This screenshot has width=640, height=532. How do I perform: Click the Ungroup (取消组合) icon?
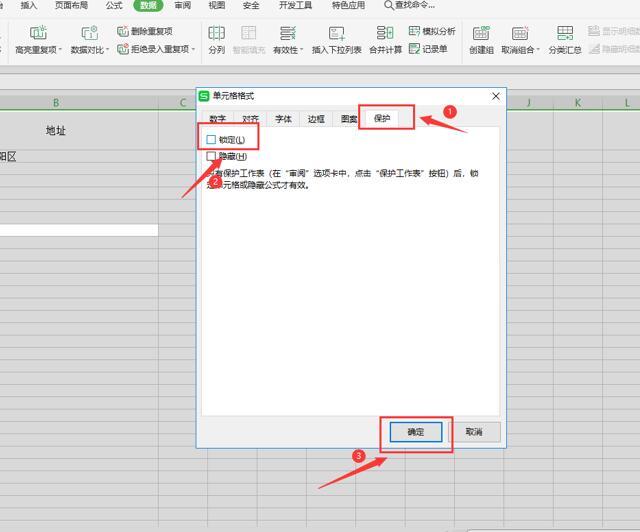520,33
